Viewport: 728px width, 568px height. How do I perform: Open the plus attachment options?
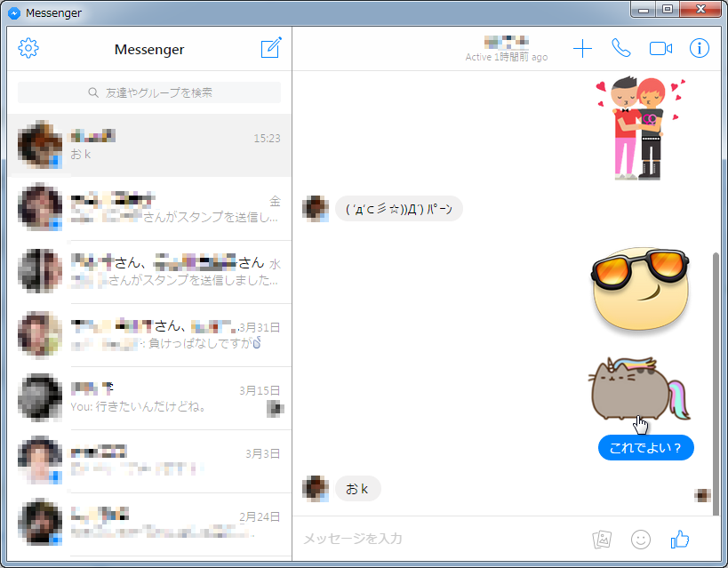click(x=582, y=49)
